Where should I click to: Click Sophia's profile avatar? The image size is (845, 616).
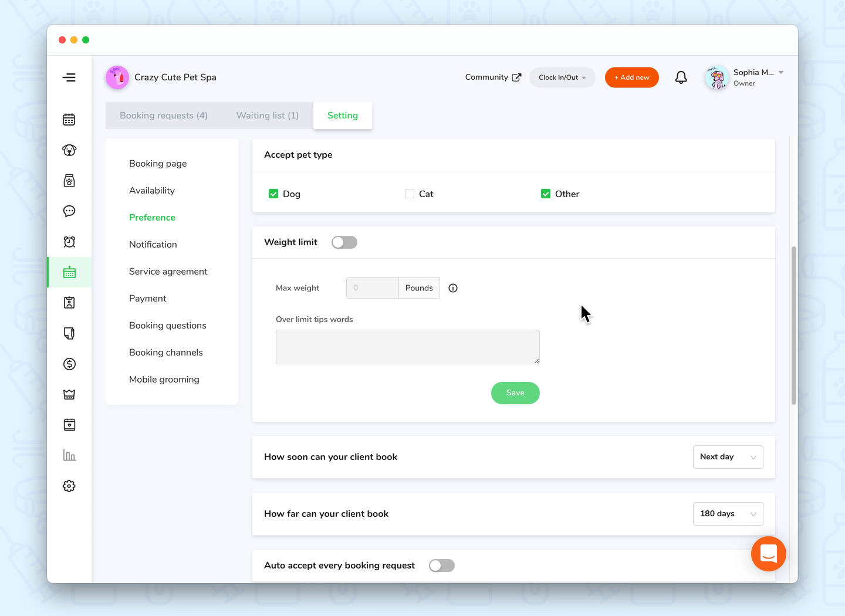[x=716, y=77]
